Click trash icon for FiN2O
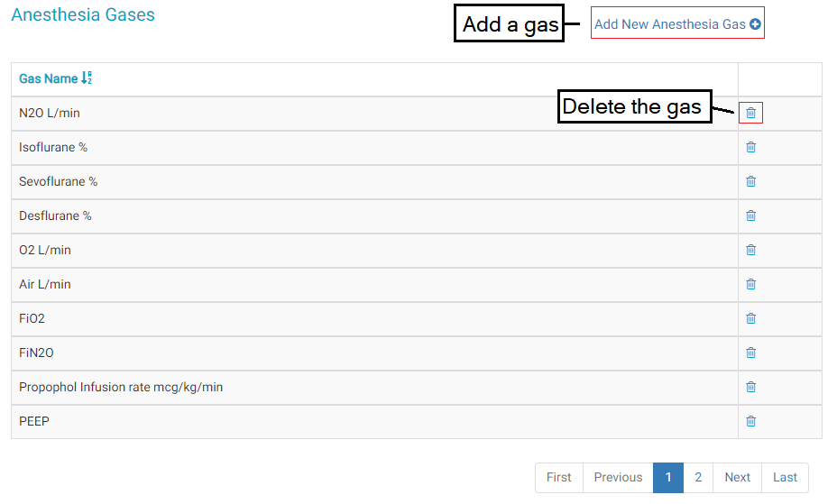Image resolution: width=837 pixels, height=504 pixels. (x=750, y=353)
